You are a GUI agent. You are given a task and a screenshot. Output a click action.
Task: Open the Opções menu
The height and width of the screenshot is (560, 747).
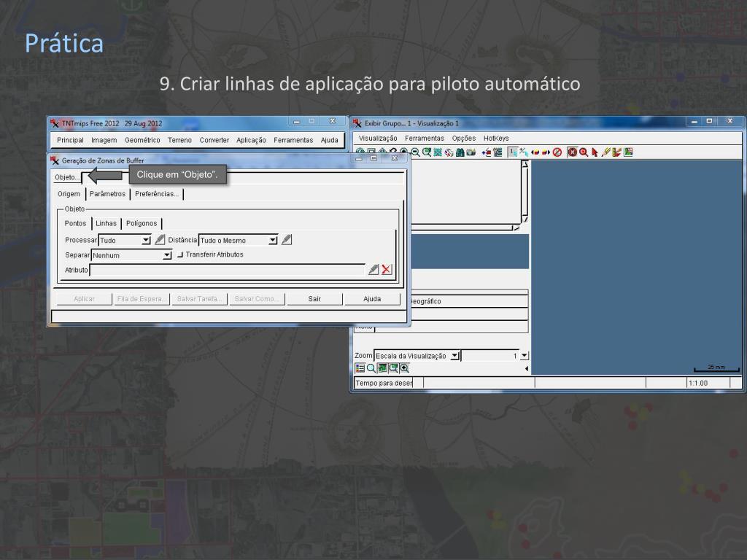pos(463,138)
